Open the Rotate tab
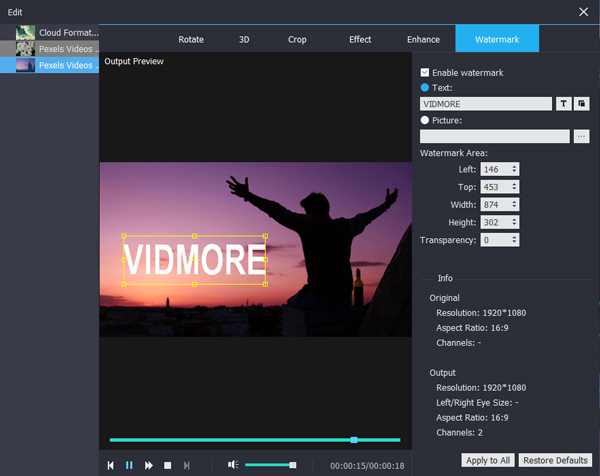 (191, 39)
